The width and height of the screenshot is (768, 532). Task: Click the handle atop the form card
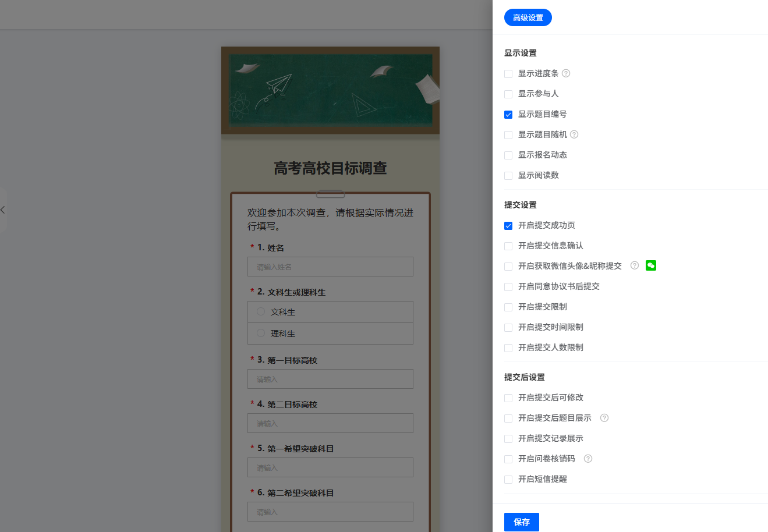click(x=330, y=194)
